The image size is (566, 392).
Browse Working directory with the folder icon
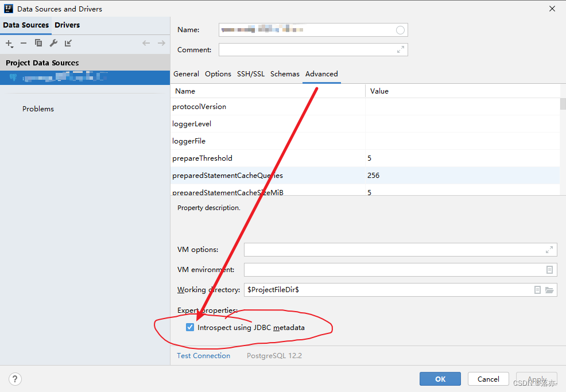point(549,290)
